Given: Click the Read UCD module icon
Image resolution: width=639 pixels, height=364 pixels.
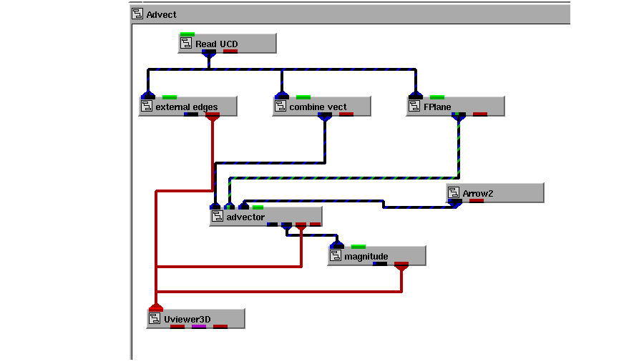Looking at the screenshot, I should point(186,43).
